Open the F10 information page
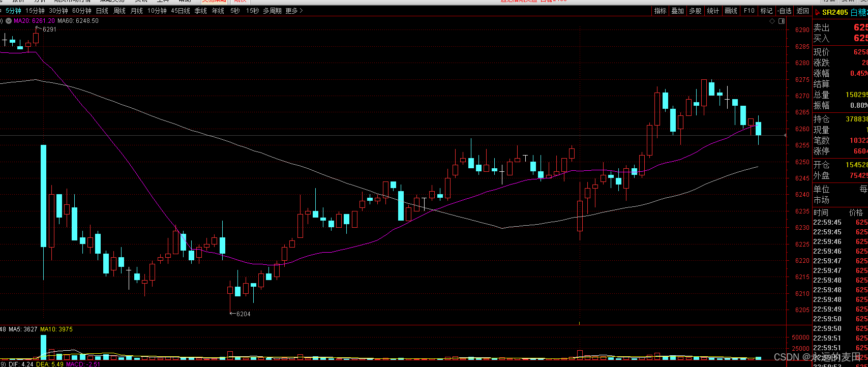Screen dimensions: 868x367 (x=749, y=11)
